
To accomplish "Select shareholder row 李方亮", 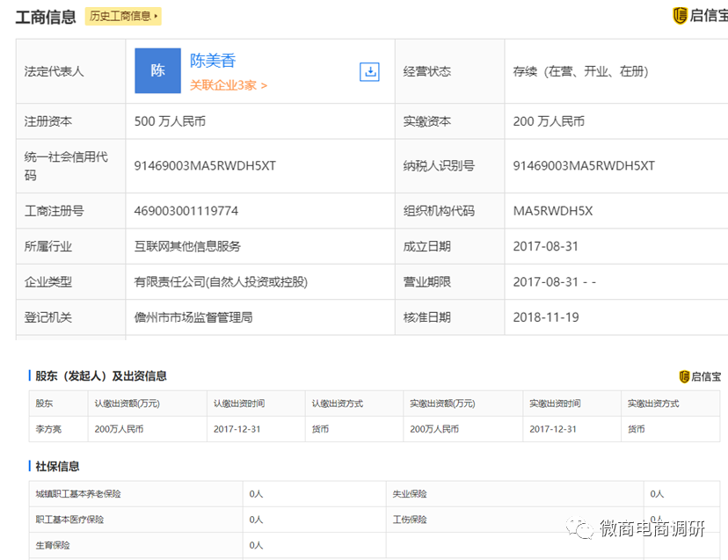I will (42, 430).
